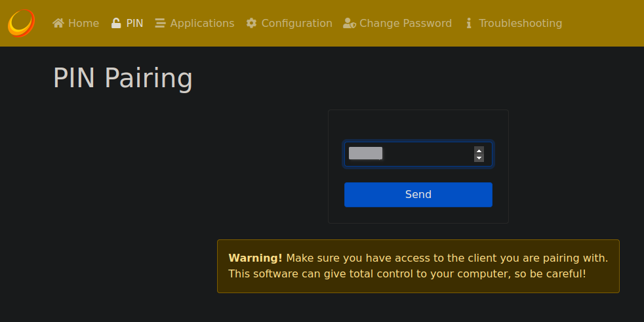
Task: Click the Sunshine logo in the navbar
Action: coord(21,23)
